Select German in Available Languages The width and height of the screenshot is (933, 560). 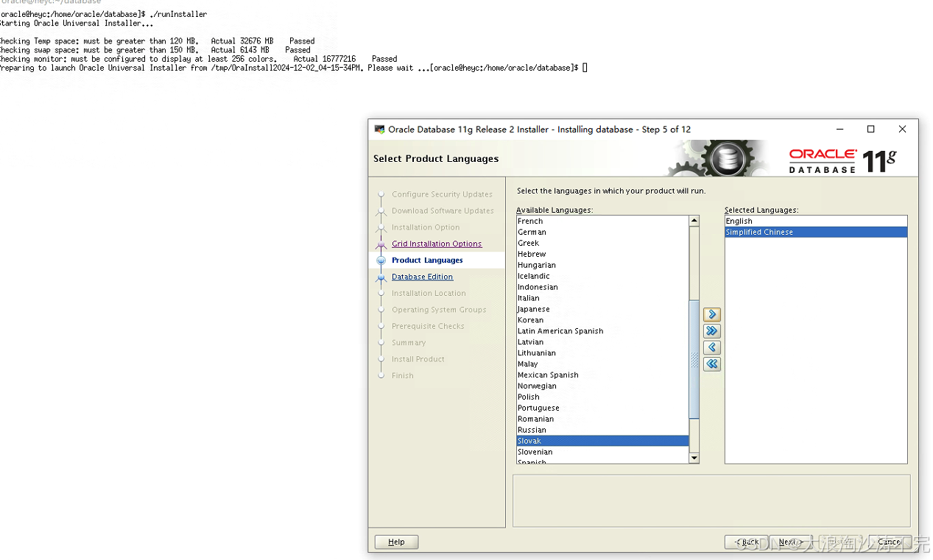point(602,232)
